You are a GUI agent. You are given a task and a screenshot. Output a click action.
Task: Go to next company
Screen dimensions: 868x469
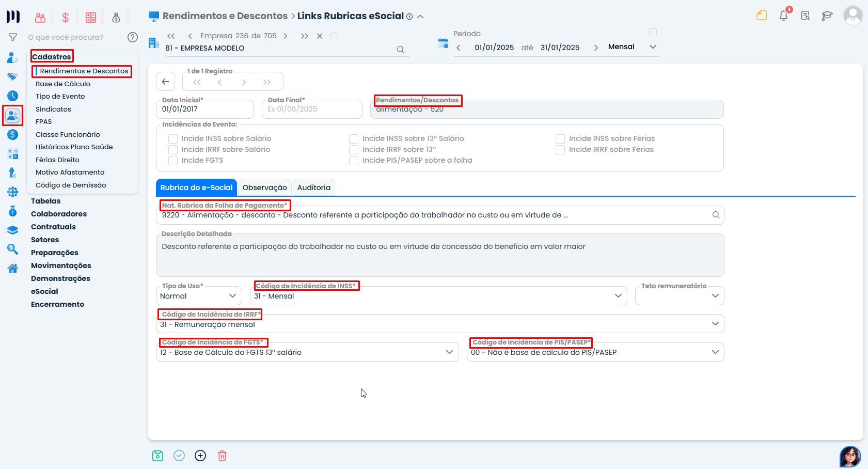286,36
